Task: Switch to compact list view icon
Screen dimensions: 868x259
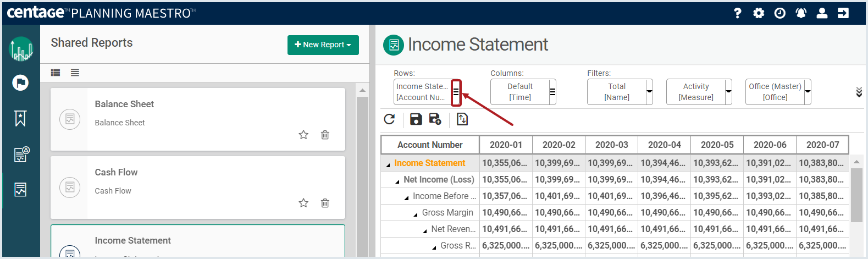Action: pos(75,73)
